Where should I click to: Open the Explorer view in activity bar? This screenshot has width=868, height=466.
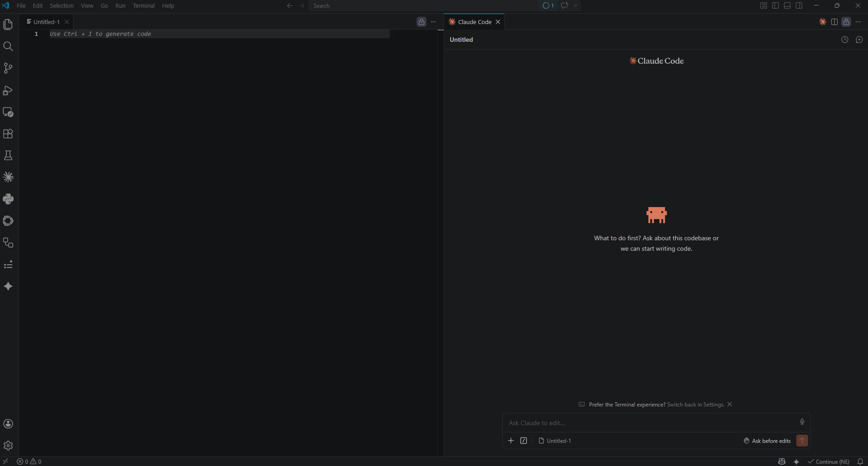[8, 25]
